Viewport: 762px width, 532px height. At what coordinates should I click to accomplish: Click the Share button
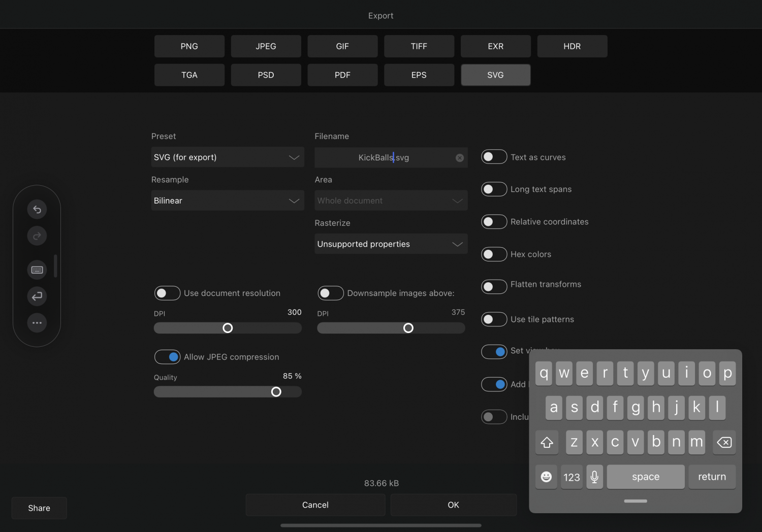(39, 508)
